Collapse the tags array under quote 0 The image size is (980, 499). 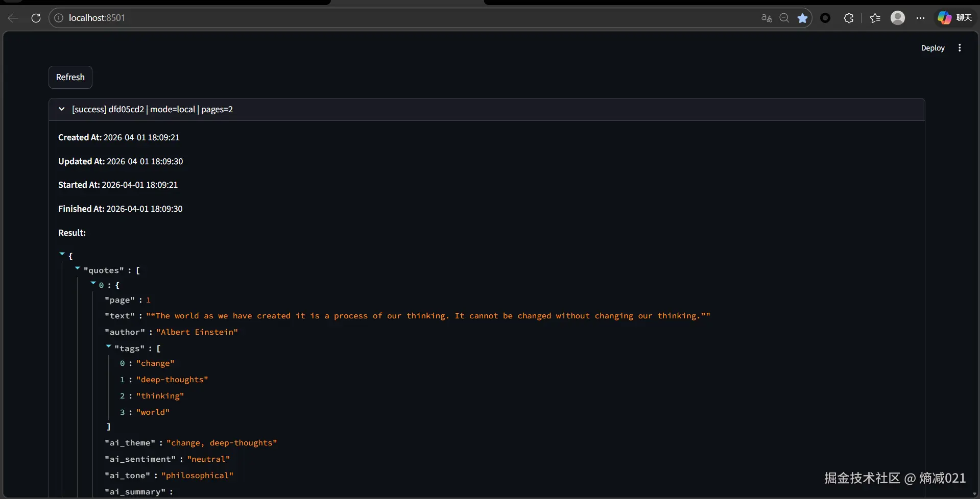[x=108, y=346]
